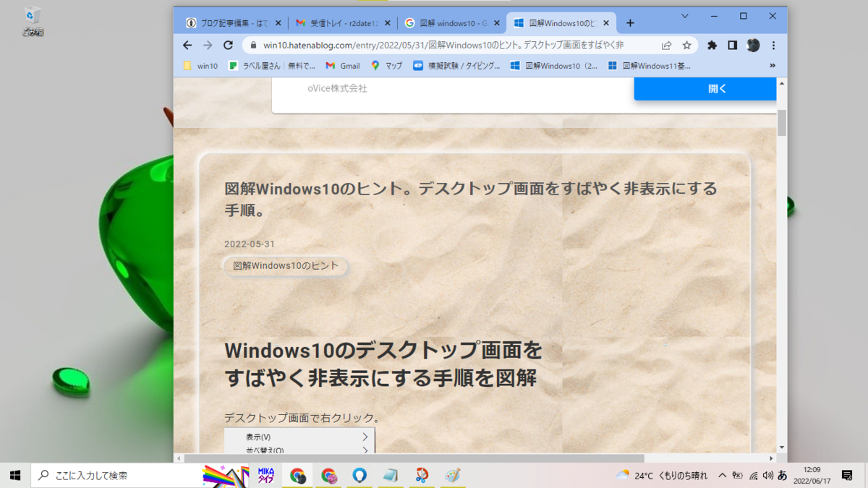Viewport: 868px width, 488px height.
Task: Open the Recycle Bin desktop icon
Action: 33,21
